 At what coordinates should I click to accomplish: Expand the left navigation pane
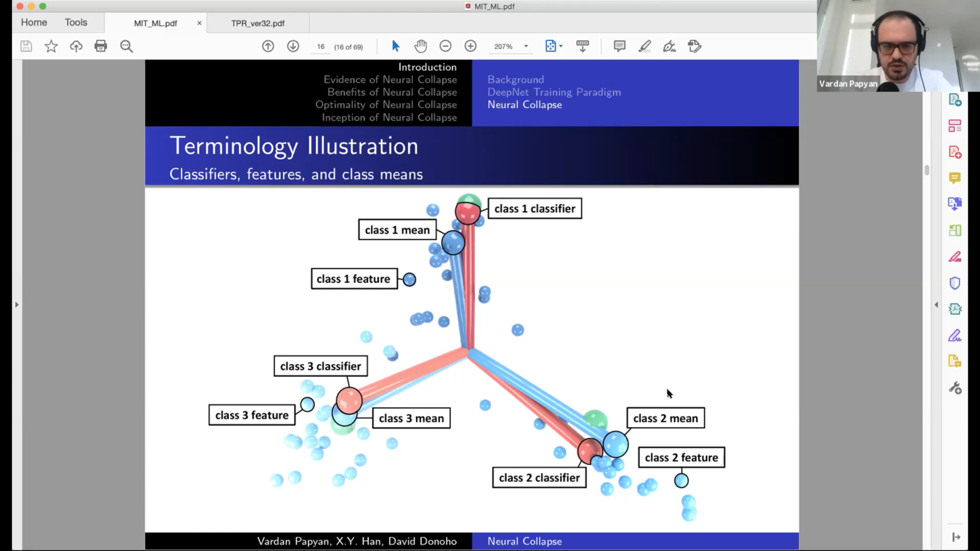(x=17, y=304)
